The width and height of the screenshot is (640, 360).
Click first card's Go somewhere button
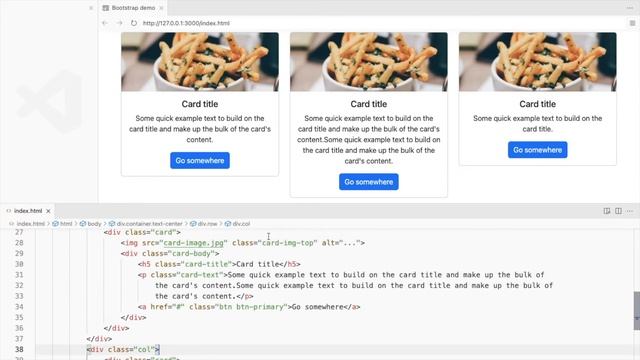point(200,160)
